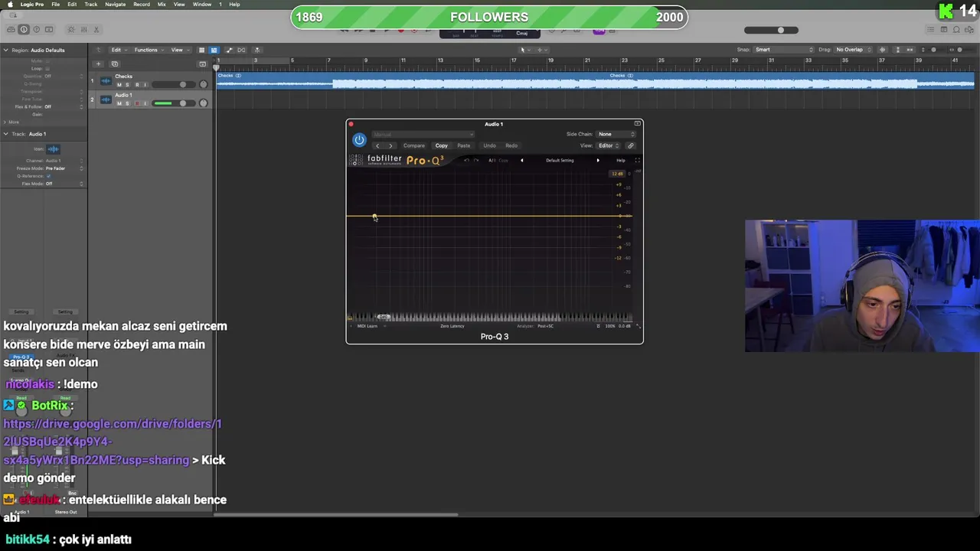
Task: Mute the Checks track
Action: coord(119,84)
